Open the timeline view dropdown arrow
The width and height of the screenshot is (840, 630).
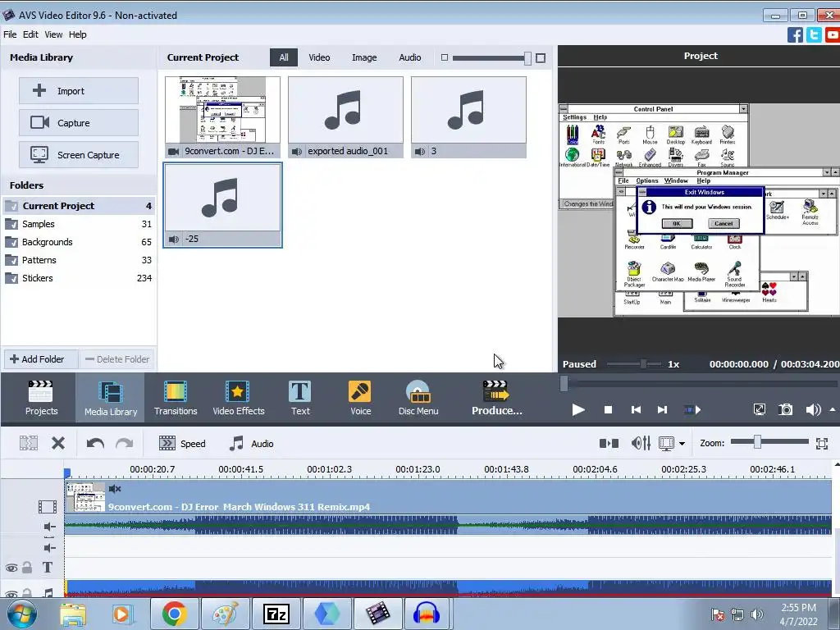pyautogui.click(x=682, y=444)
